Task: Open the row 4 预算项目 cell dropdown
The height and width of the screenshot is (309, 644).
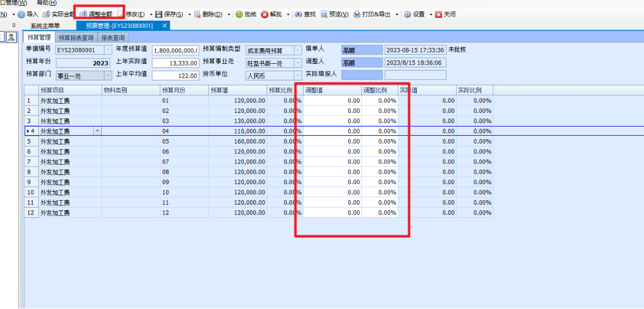Action: (x=97, y=131)
